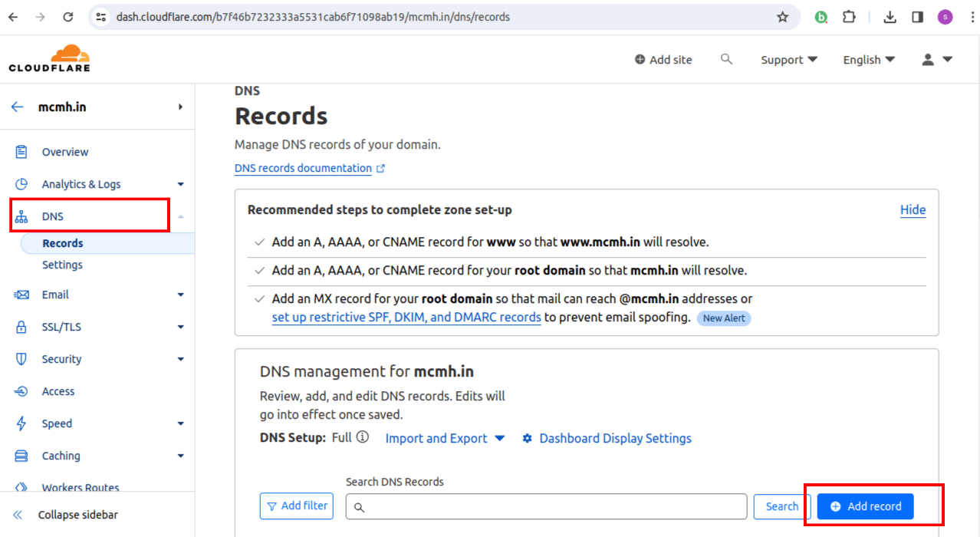
Task: Click the SSL/TLS padlock icon
Action: (21, 326)
